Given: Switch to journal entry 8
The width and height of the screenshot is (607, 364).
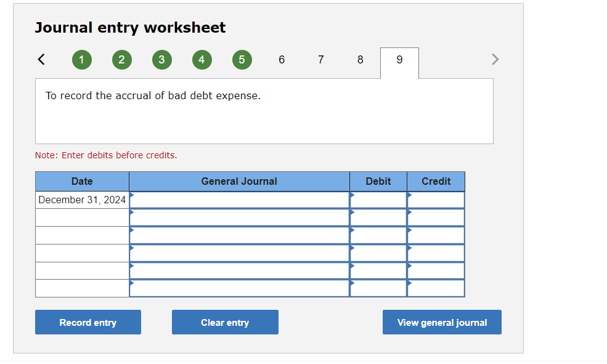Looking at the screenshot, I should (x=361, y=60).
